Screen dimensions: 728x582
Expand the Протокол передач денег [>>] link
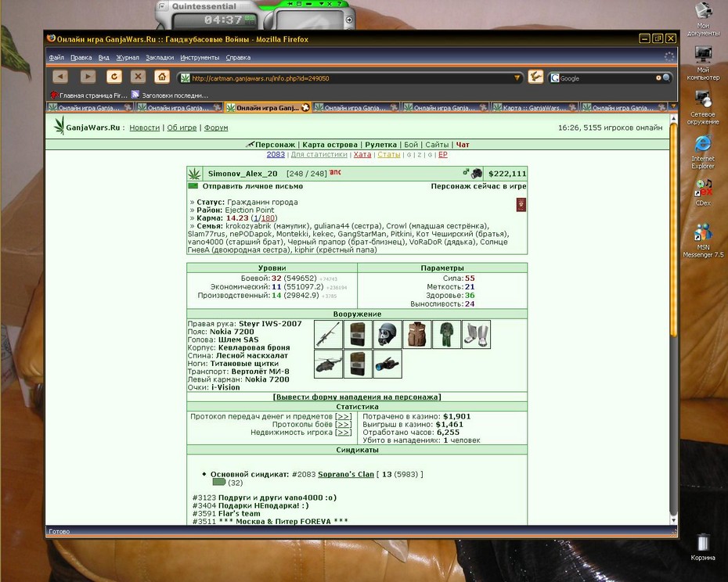pos(343,416)
